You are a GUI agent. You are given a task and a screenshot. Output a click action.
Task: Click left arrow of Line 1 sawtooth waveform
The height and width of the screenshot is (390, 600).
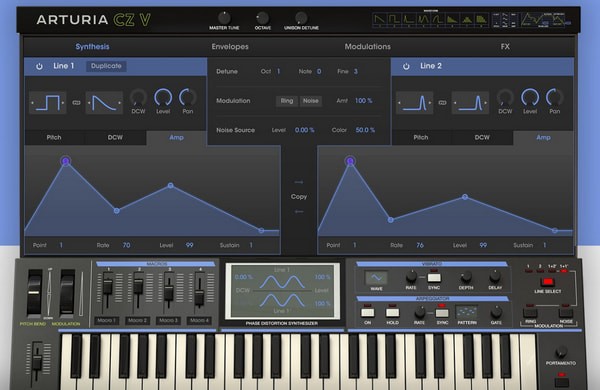[x=89, y=103]
